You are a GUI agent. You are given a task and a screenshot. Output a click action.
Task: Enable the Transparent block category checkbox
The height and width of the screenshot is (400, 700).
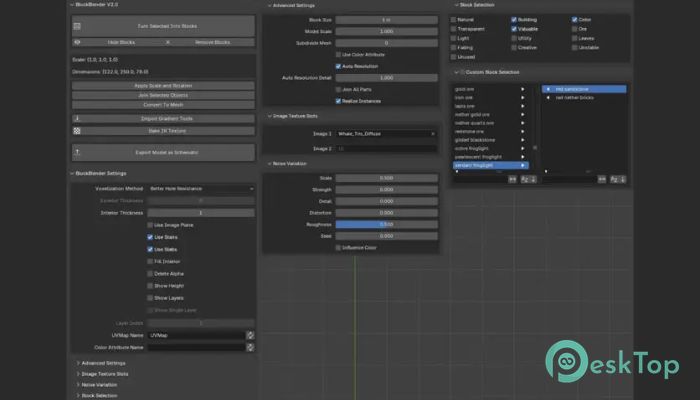tap(454, 29)
